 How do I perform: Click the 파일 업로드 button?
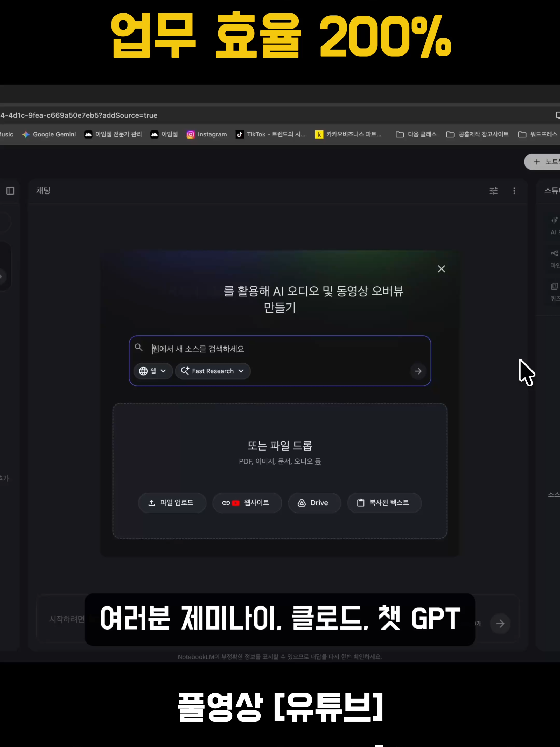[172, 503]
